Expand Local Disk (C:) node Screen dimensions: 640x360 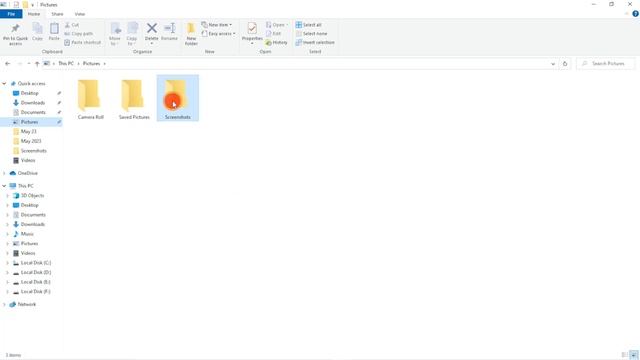7,263
